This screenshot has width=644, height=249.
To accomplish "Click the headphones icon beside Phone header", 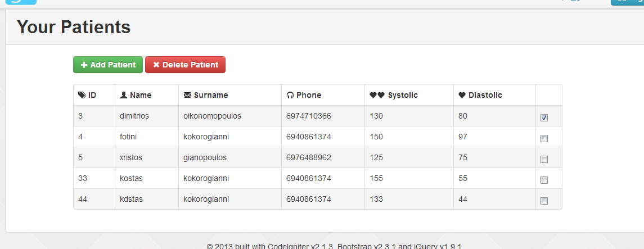I will (290, 96).
